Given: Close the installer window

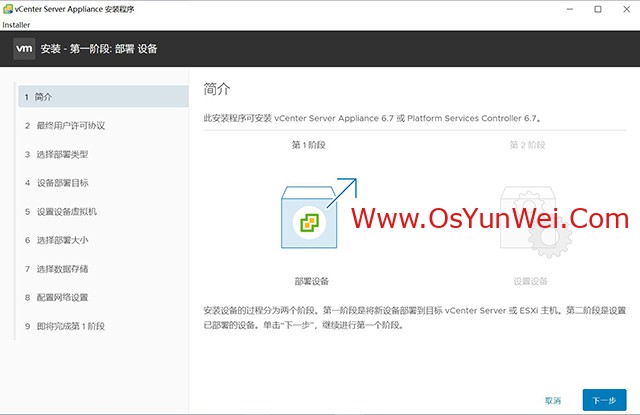Looking at the screenshot, I should tap(627, 9).
